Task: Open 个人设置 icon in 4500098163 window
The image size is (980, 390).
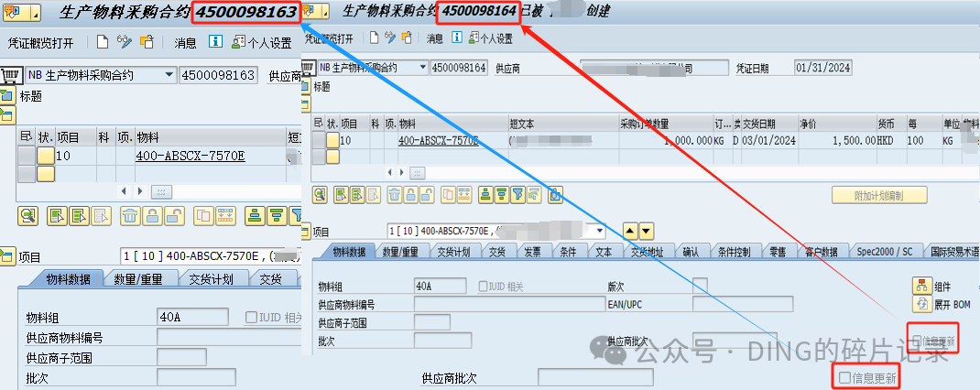Action: pyautogui.click(x=238, y=42)
